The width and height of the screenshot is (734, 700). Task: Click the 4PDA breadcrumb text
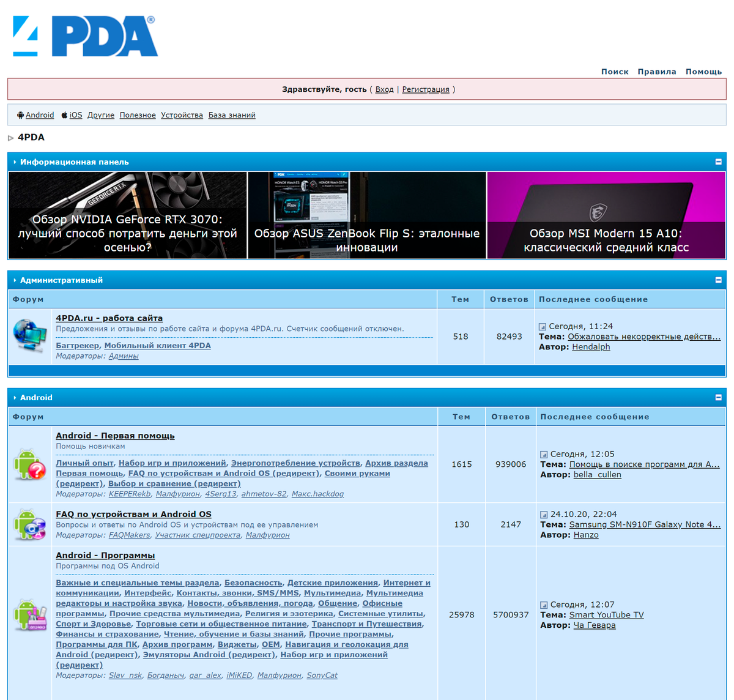point(31,137)
